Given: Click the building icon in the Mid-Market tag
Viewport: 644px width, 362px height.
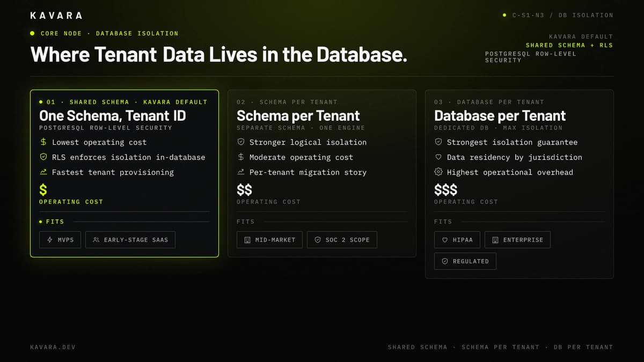Looking at the screenshot, I should 247,240.
